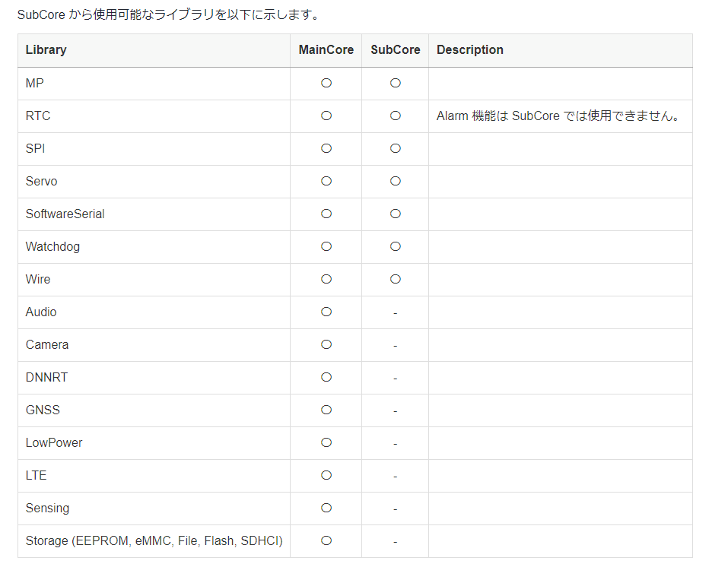728x583 pixels.
Task: Click the DNNRT library name
Action: click(46, 378)
